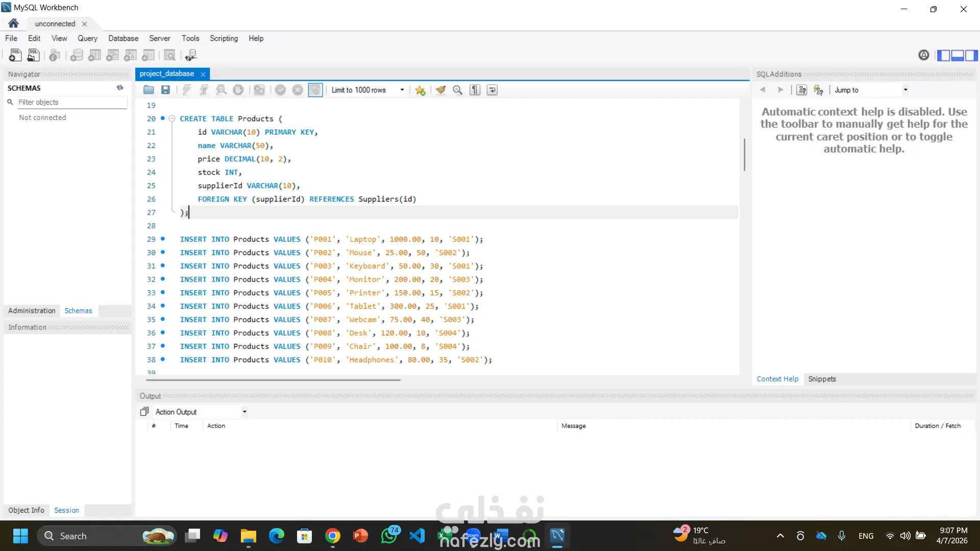This screenshot has width=980, height=551.
Task: Close the project_database editor tab
Action: [x=203, y=74]
